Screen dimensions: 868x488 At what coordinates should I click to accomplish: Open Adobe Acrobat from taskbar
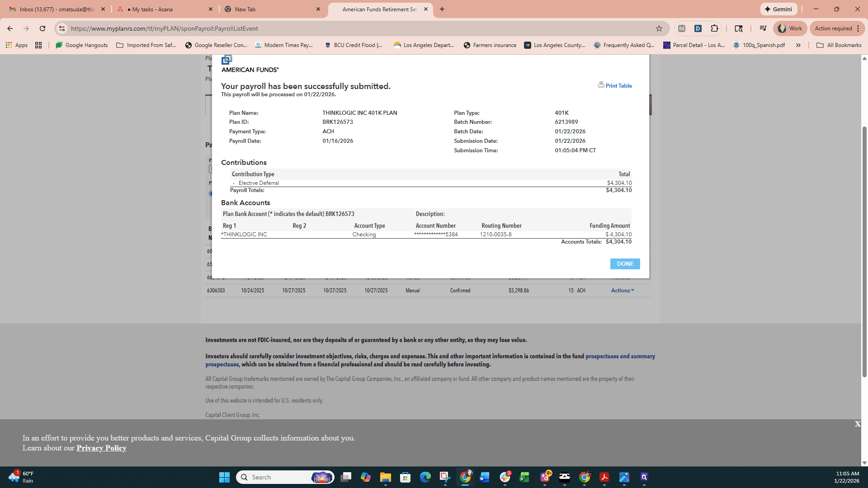[604, 477]
